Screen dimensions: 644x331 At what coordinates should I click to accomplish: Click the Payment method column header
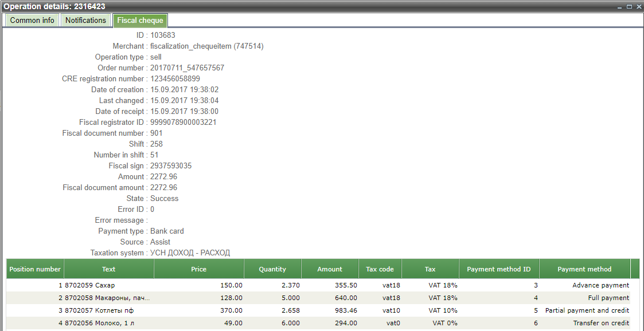pos(584,269)
